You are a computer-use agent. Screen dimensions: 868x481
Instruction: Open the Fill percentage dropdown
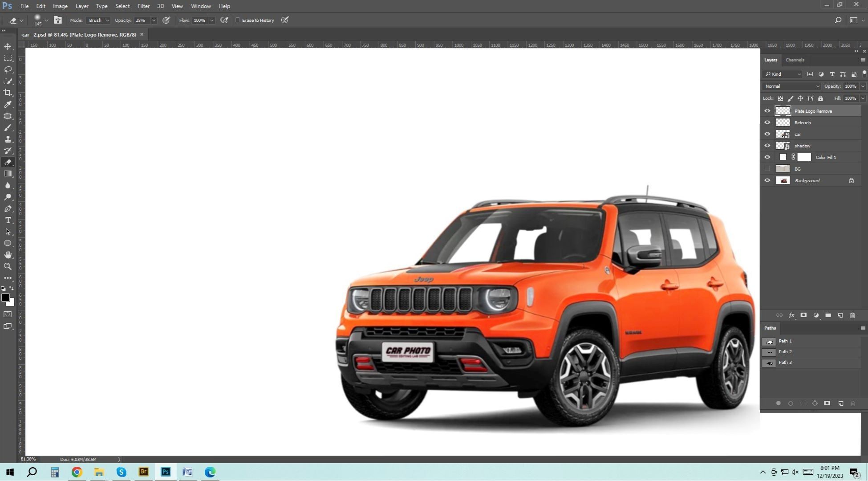862,98
